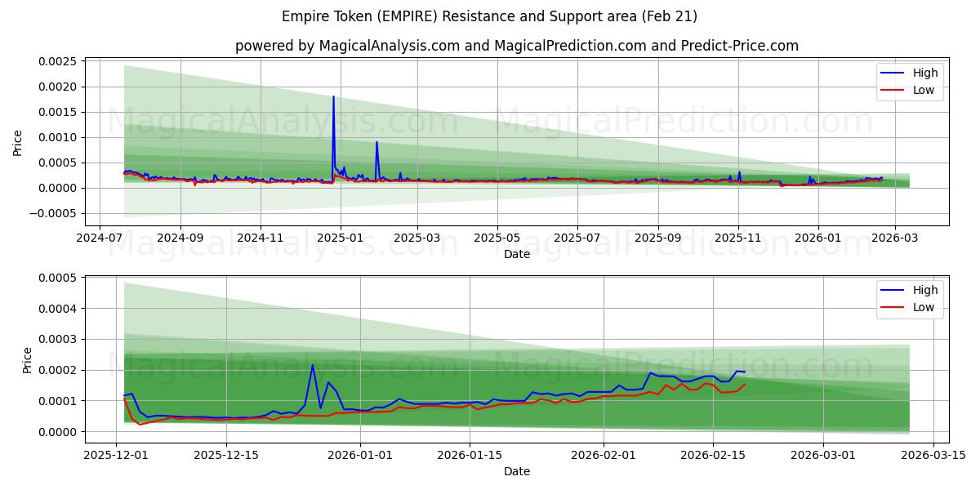Click the bottom chart x-axis label '2026-03-15'

click(933, 454)
